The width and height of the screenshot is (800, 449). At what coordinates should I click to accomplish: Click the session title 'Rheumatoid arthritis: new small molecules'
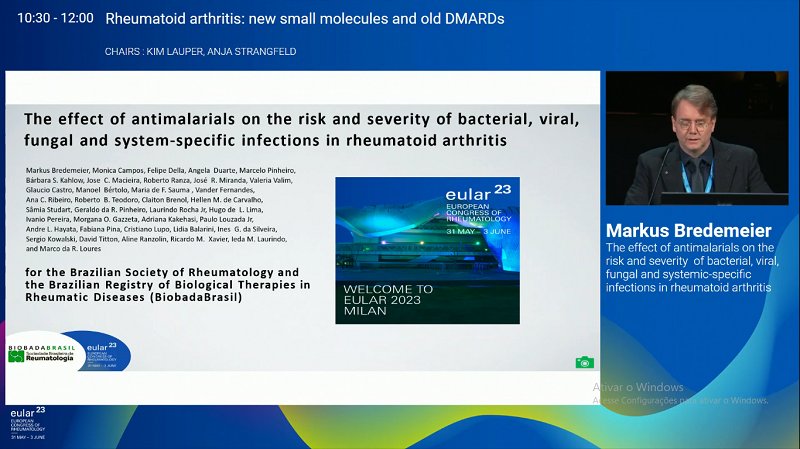pos(304,18)
